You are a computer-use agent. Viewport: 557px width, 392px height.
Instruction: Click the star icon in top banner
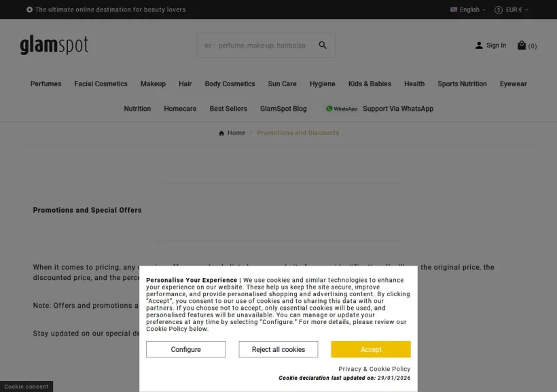pyautogui.click(x=29, y=10)
